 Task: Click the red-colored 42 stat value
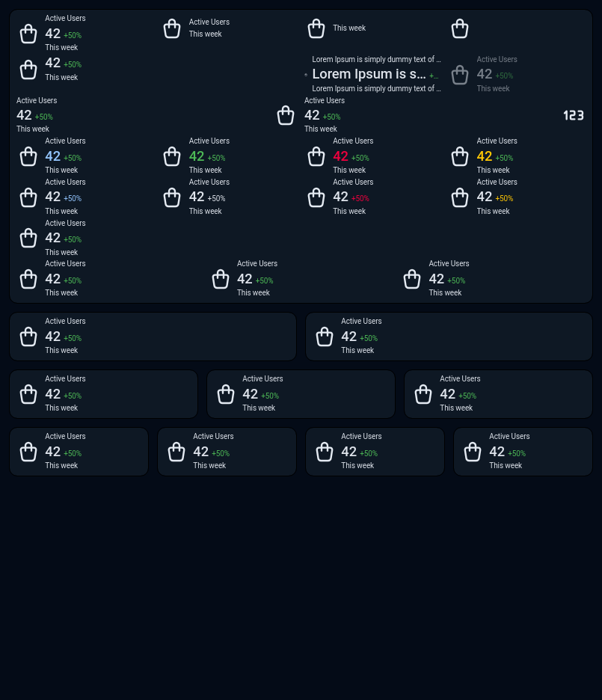click(341, 156)
